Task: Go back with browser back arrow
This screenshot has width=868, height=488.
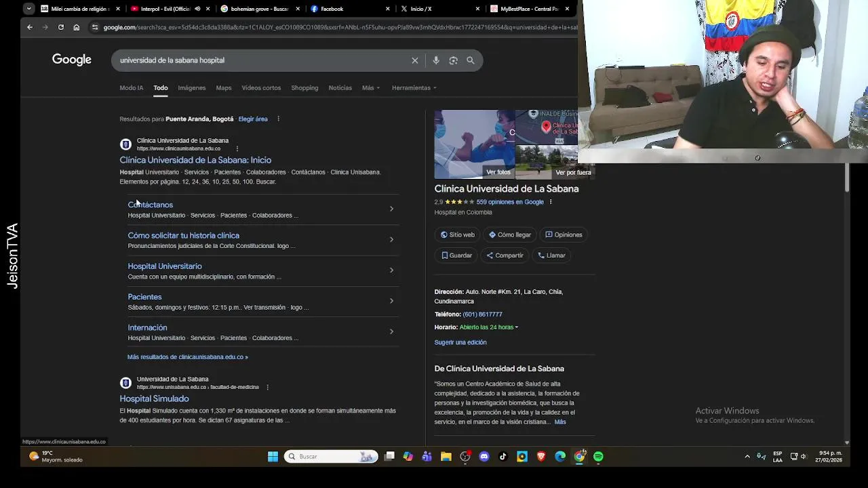Action: coord(30,27)
